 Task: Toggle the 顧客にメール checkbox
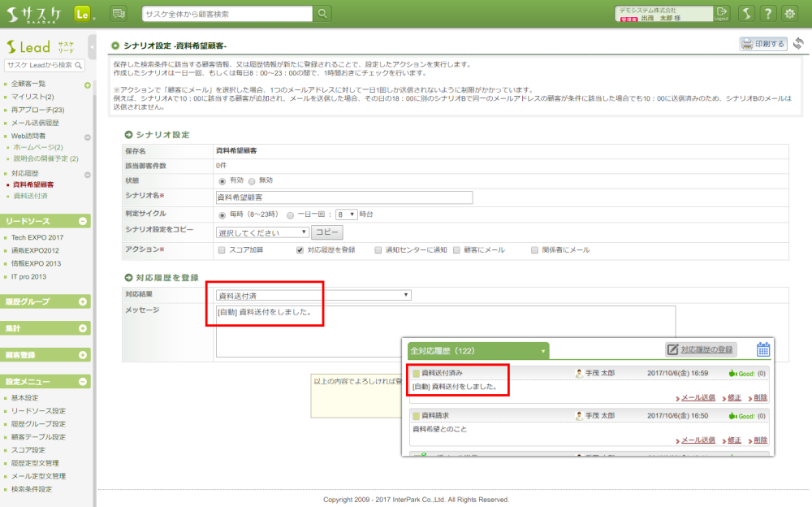coord(457,250)
